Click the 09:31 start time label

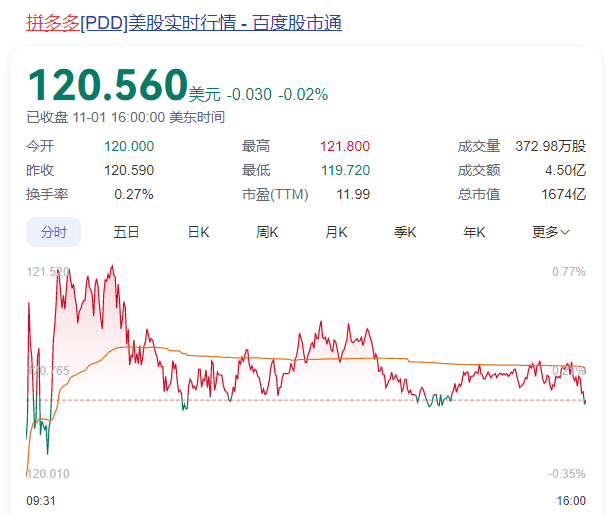[41, 499]
